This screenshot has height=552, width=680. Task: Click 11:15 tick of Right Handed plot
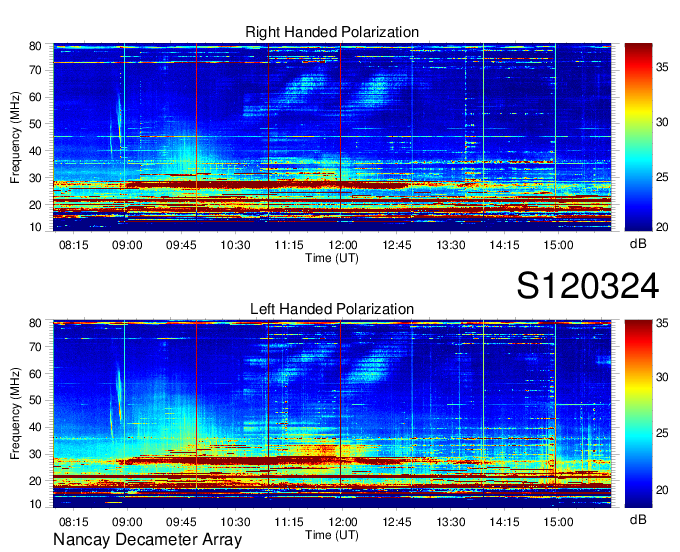[289, 245]
